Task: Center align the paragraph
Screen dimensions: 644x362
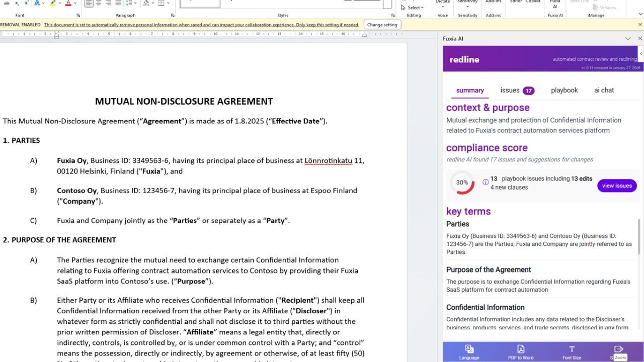Action: (x=99, y=3)
